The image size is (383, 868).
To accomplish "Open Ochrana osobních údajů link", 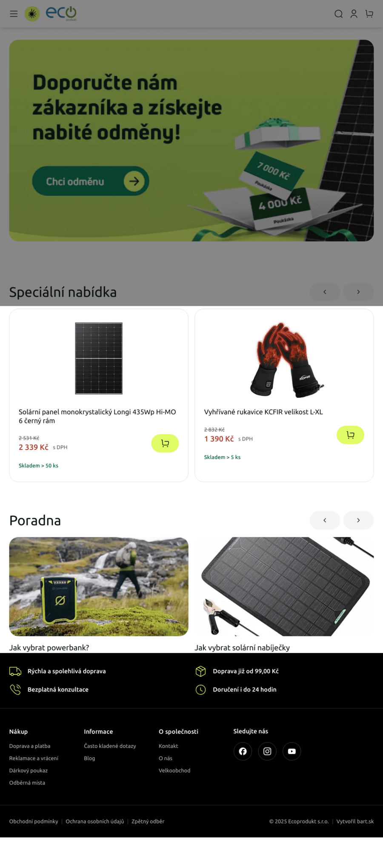I will (95, 821).
